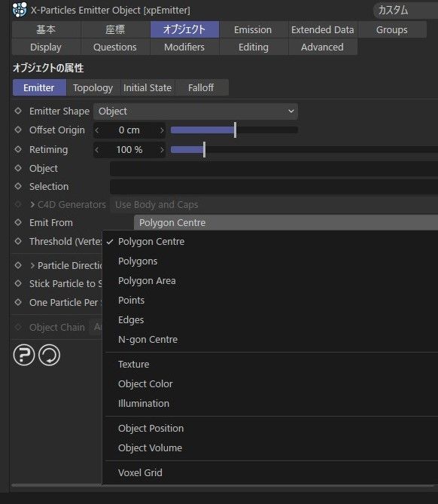The height and width of the screenshot is (504, 438).
Task: Click the Retiming slider
Action: (x=304, y=150)
